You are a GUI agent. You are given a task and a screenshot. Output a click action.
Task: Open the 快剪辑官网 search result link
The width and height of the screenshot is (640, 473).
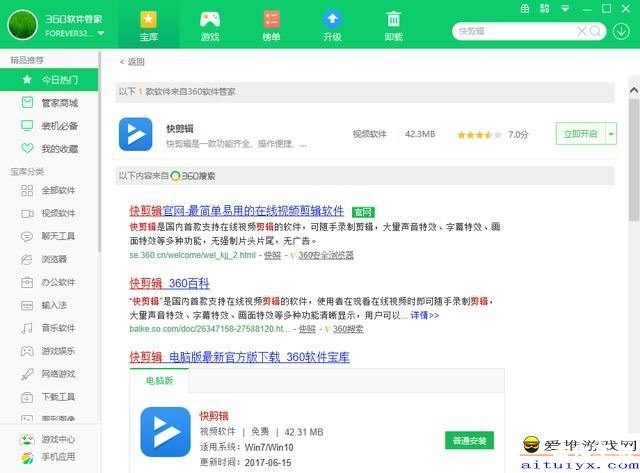(x=236, y=211)
